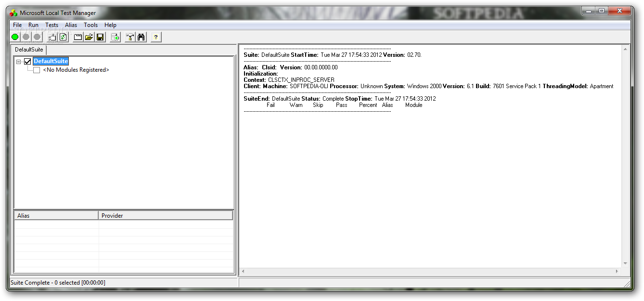Viewport: 644px width, 301px height.
Task: Collapse the DefaultSuite tree node
Action: (19, 61)
